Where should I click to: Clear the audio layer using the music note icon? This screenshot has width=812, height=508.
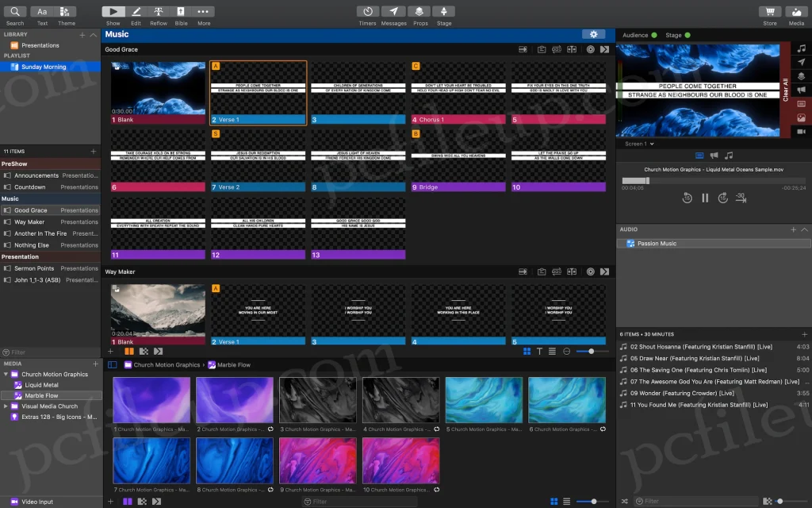(802, 48)
